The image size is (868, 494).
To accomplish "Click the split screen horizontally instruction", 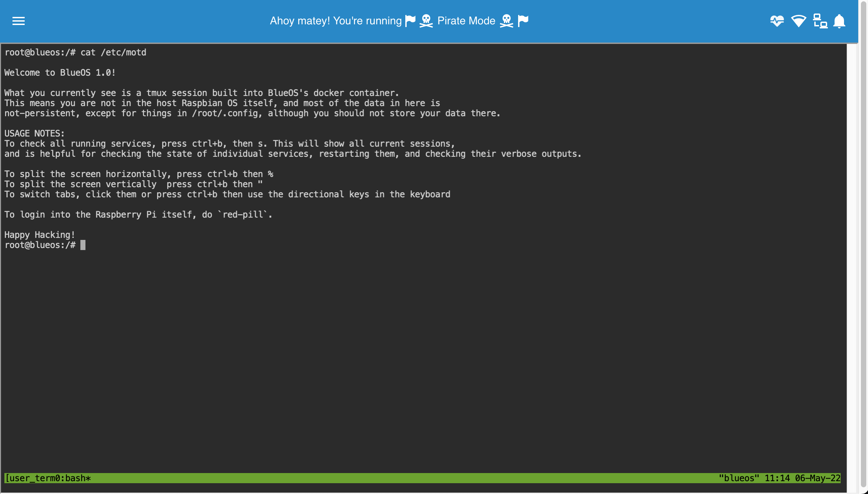I will pos(139,174).
